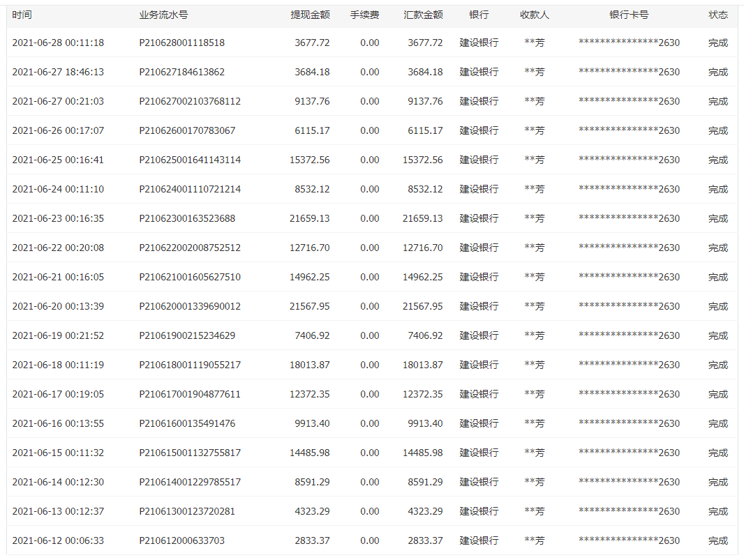This screenshot has height=560, width=744.
Task: Select timestamp 2021-06-16 00:13:55
Action: [x=58, y=423]
